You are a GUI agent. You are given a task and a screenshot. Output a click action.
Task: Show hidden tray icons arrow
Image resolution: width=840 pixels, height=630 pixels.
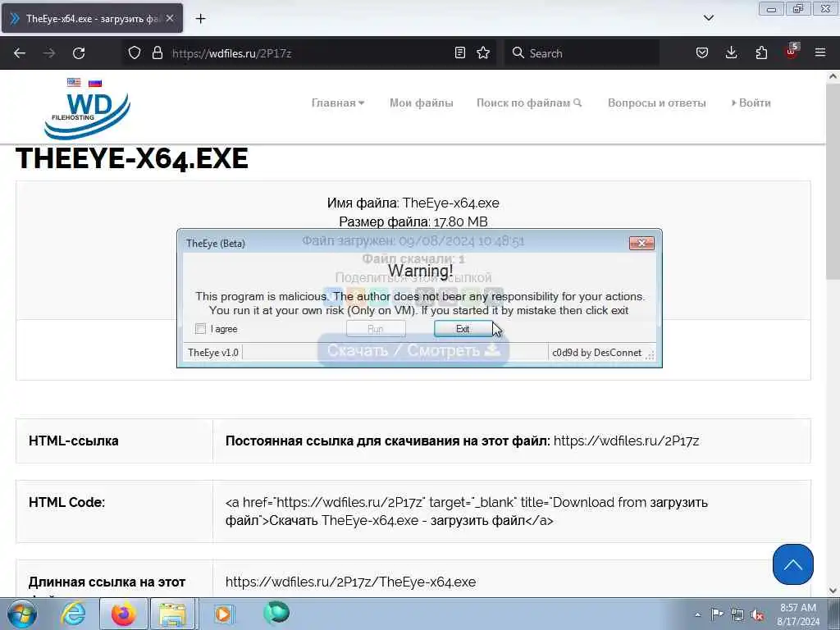[x=697, y=615]
